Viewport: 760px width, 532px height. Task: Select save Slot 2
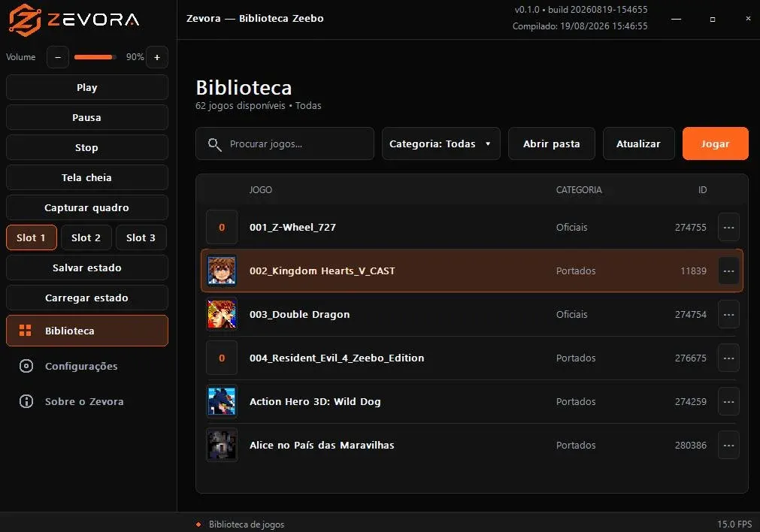[86, 237]
